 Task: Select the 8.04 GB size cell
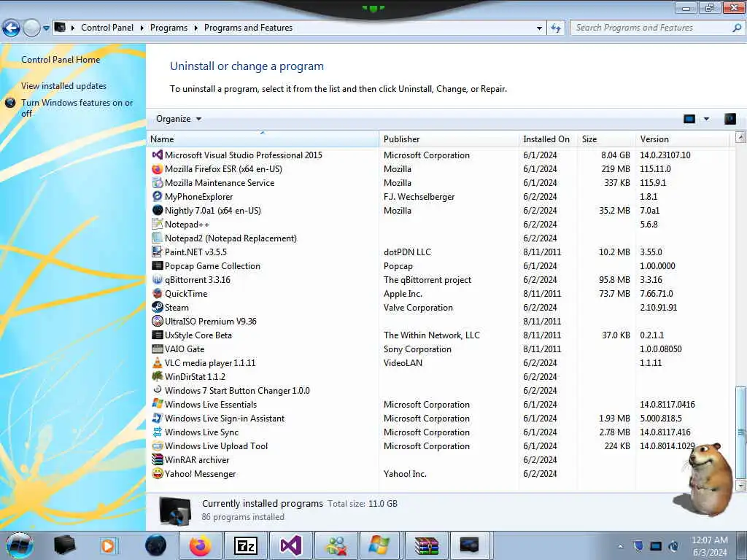click(615, 155)
